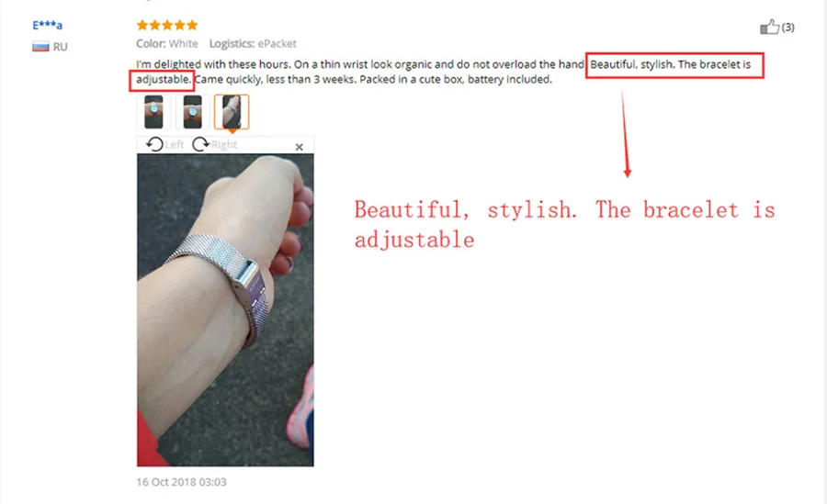
Task: Click the first orange rating star
Action: click(142, 25)
